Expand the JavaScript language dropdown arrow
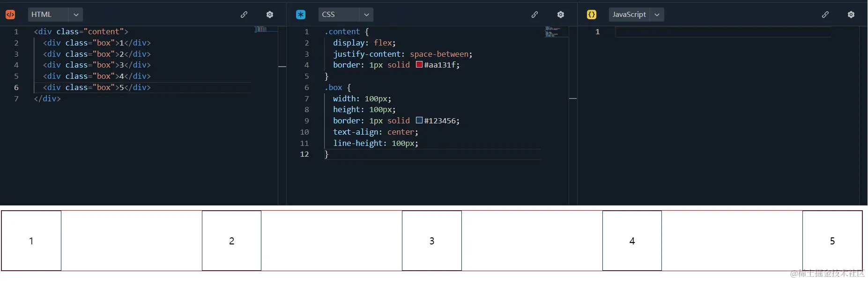 [657, 15]
